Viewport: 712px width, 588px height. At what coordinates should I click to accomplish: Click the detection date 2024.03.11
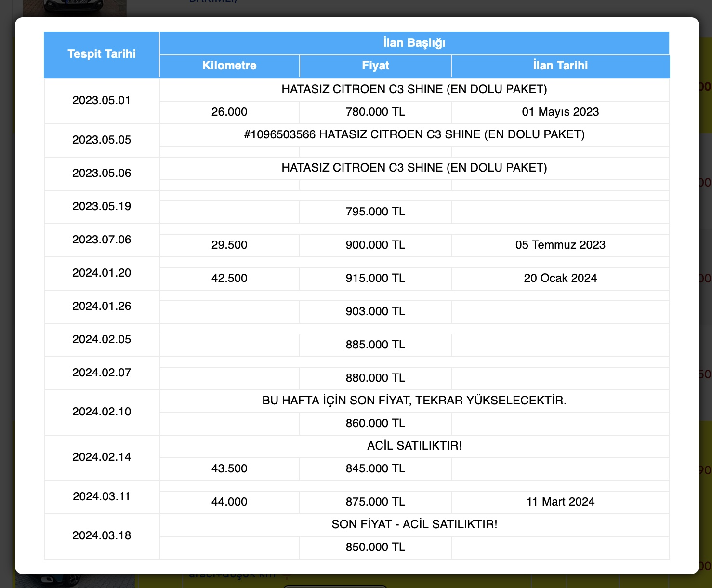[x=102, y=496]
